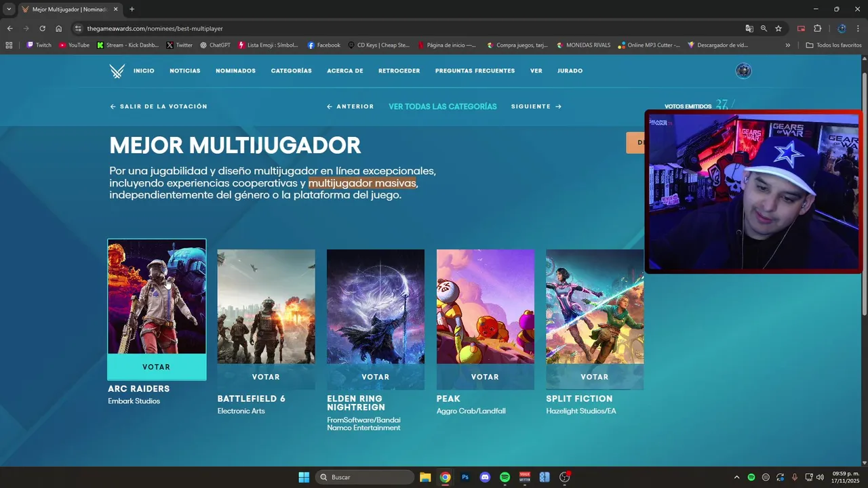This screenshot has width=868, height=488.
Task: Click the translate page icon
Action: (749, 28)
